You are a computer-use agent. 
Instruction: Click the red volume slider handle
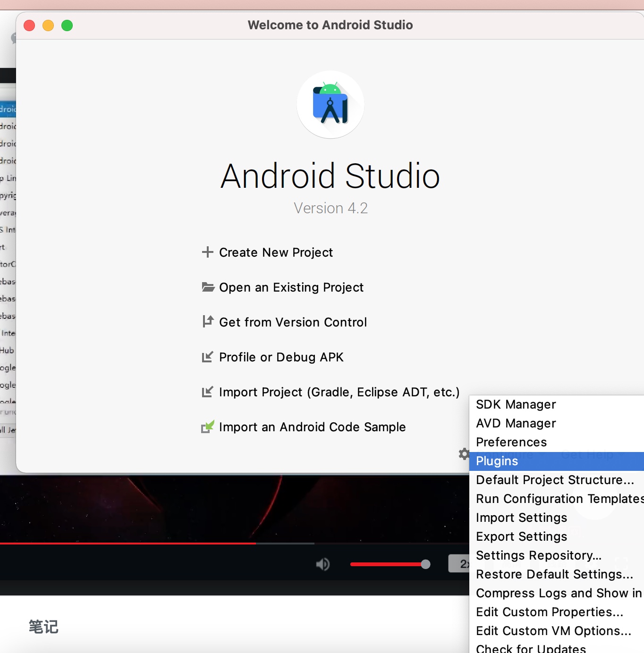point(425,564)
